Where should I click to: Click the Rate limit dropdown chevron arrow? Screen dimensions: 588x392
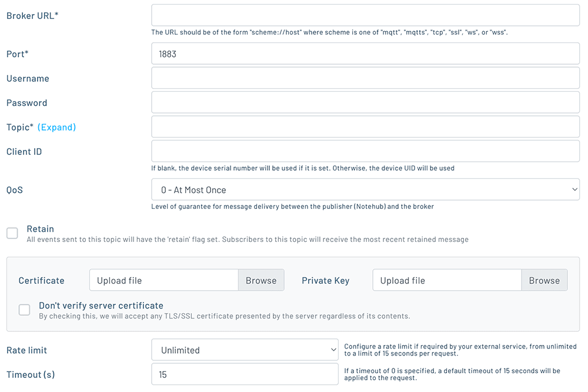tap(333, 350)
